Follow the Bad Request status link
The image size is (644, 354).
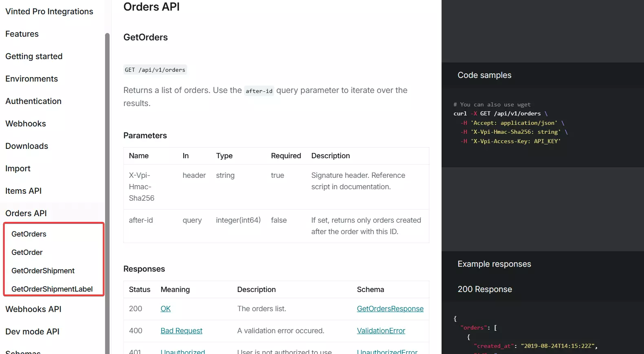[182, 331]
